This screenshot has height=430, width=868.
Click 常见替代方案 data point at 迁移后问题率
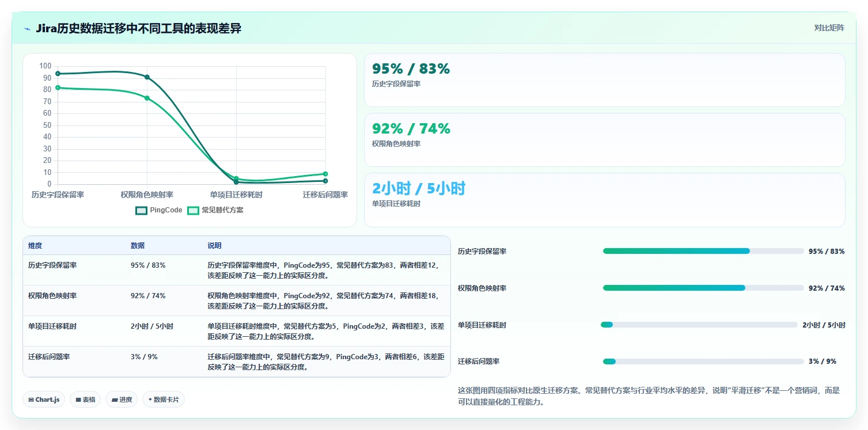[325, 174]
